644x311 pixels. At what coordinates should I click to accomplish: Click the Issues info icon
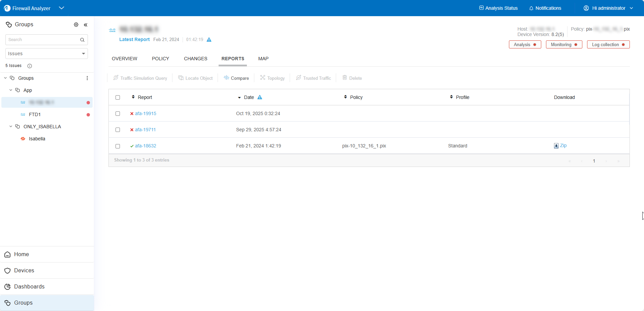[x=30, y=66]
